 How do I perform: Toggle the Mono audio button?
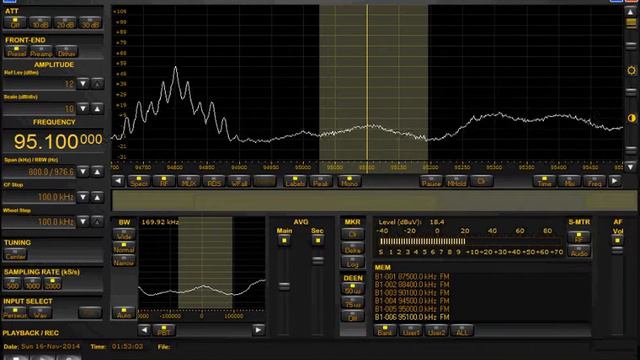349,181
